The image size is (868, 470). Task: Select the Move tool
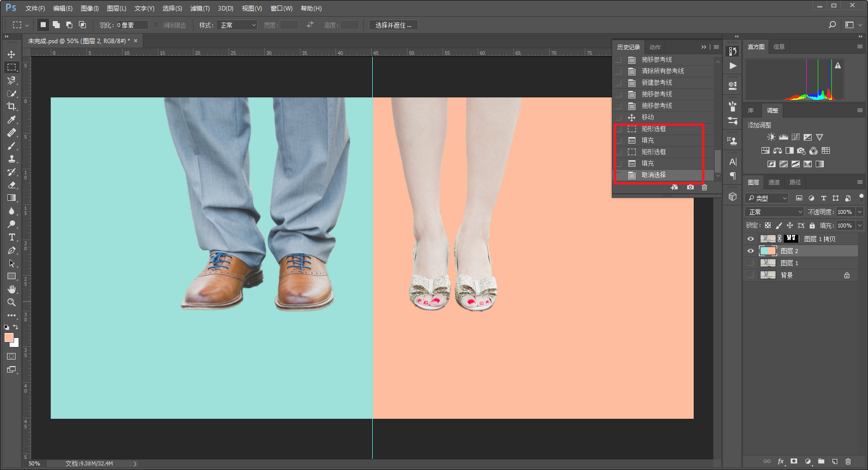pos(11,54)
